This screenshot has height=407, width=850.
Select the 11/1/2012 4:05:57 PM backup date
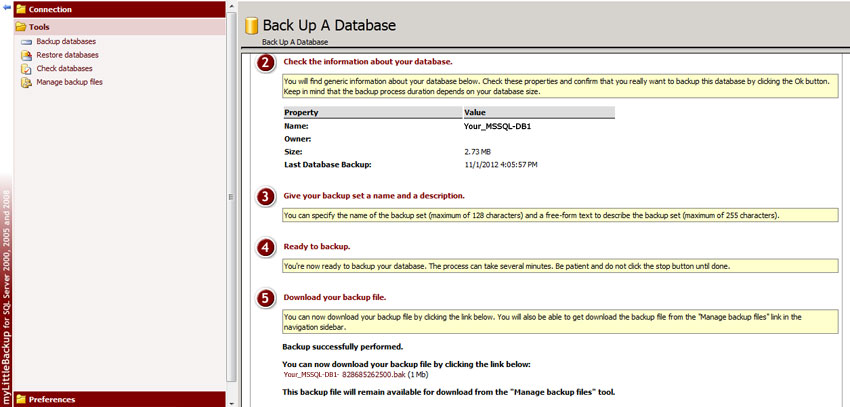pyautogui.click(x=501, y=165)
